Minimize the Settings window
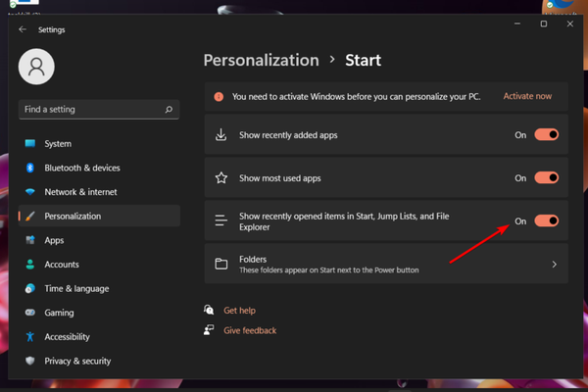Screen dimensions: 588x392 click(x=517, y=24)
